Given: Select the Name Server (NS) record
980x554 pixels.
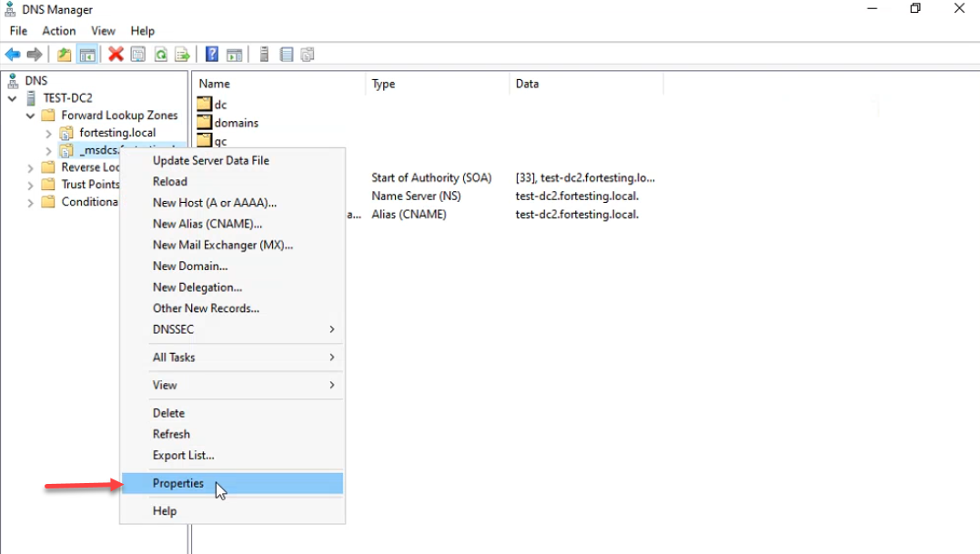Looking at the screenshot, I should [416, 196].
